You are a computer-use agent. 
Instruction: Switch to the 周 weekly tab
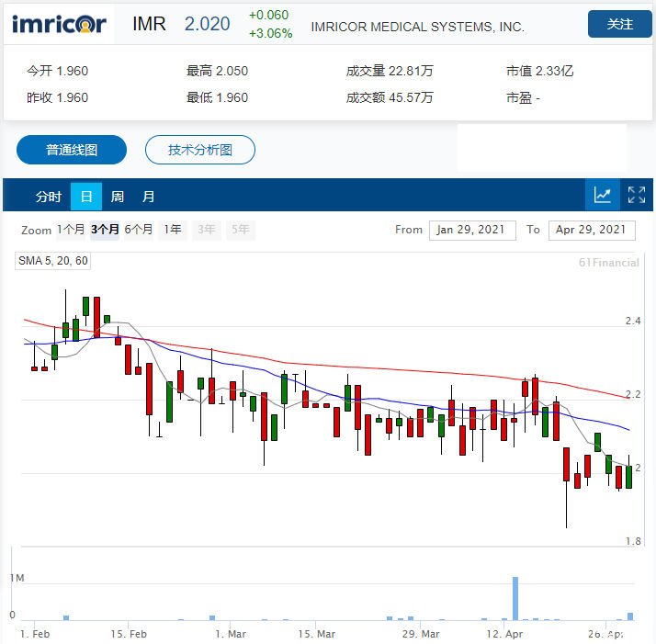point(118,197)
